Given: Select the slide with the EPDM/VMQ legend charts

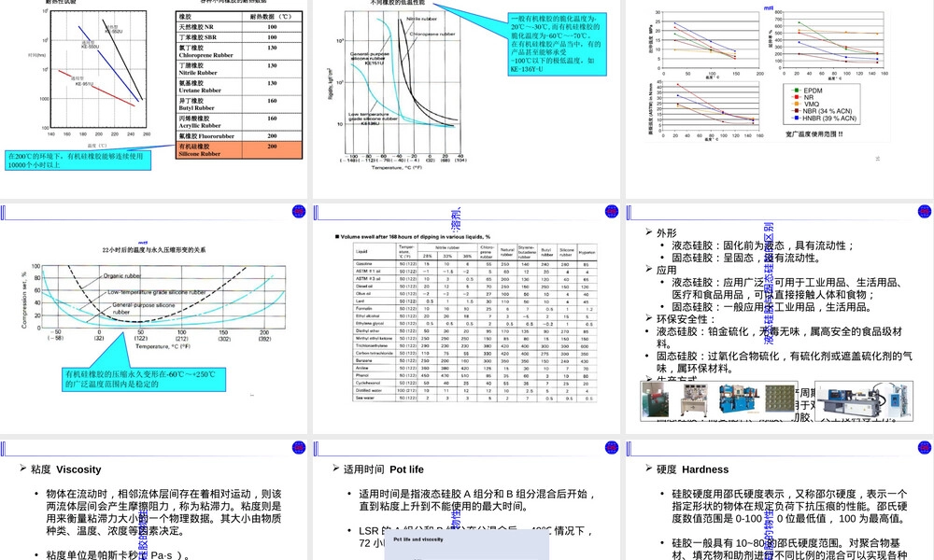Looking at the screenshot, I should [780, 98].
